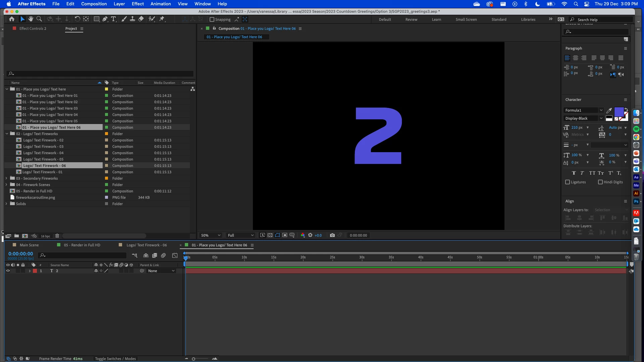The height and width of the screenshot is (362, 644).
Task: Click Toggle Switches / Modes button
Action: pyautogui.click(x=115, y=359)
